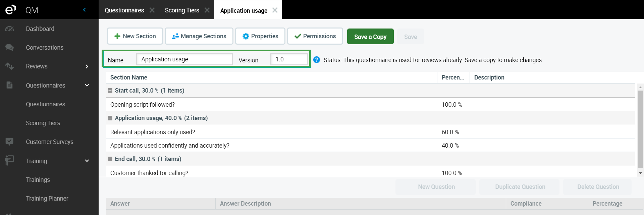Viewport: 644px width, 215px height.
Task: Click the Training presenter icon in sidebar
Action: [x=9, y=160]
